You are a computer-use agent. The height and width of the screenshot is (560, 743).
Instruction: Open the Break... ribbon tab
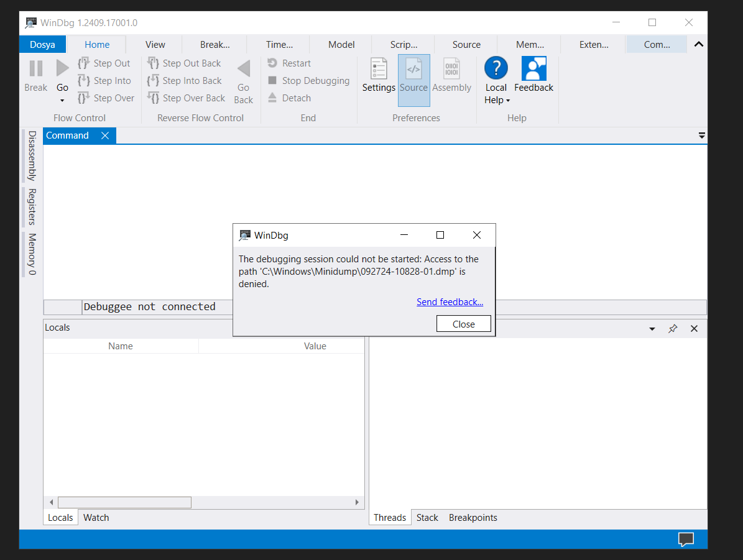215,45
